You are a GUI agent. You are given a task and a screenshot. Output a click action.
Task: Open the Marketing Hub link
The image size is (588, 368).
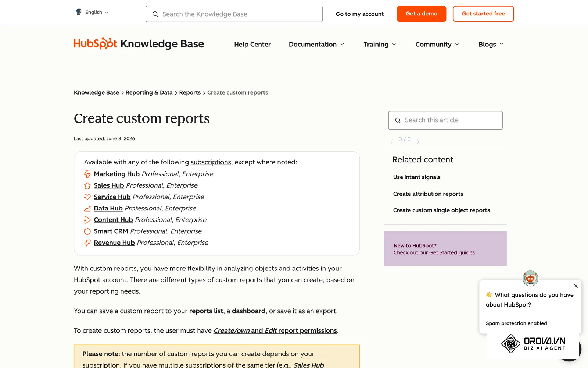pos(116,174)
